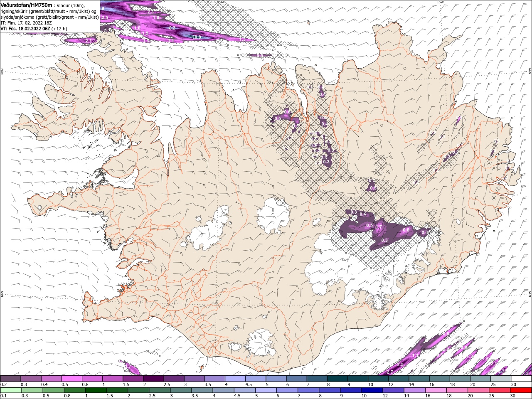The height and width of the screenshot is (399, 532).
Task: Click the 0.4 snowfall label near the north coast
Action: pyautogui.click(x=322, y=95)
